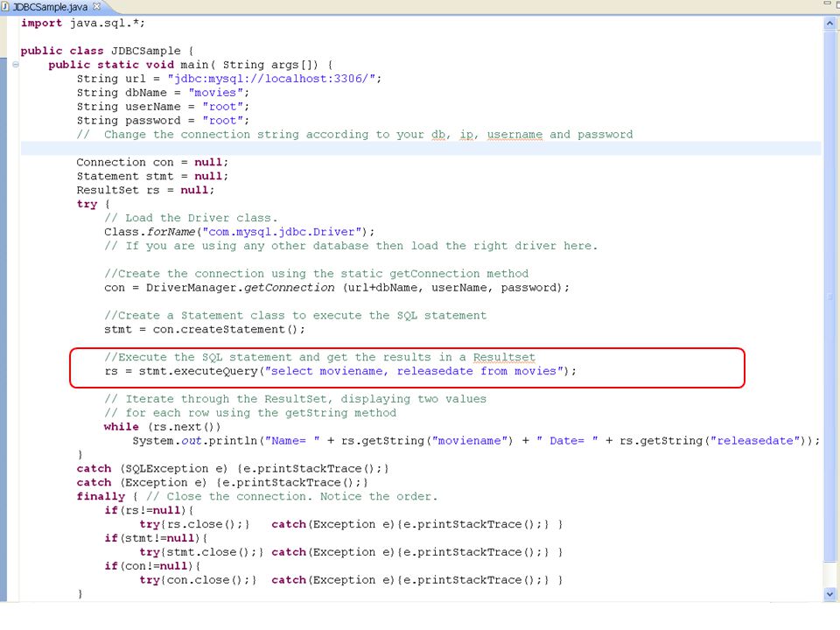Click the "releasedate" string in the println line
840x630 pixels.
click(754, 441)
